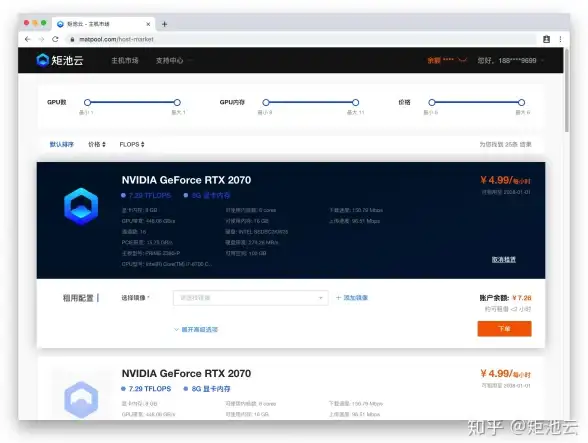This screenshot has width=588, height=443.
Task: Click GPU内存 slider maximum handle
Action: [x=356, y=102]
